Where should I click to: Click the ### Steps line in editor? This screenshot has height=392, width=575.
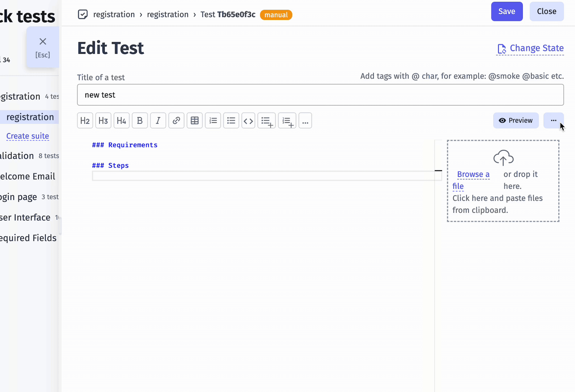[110, 166]
